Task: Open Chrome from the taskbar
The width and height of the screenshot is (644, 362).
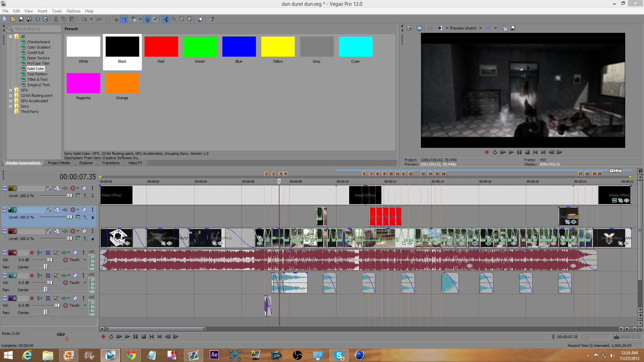Action: 131,355
